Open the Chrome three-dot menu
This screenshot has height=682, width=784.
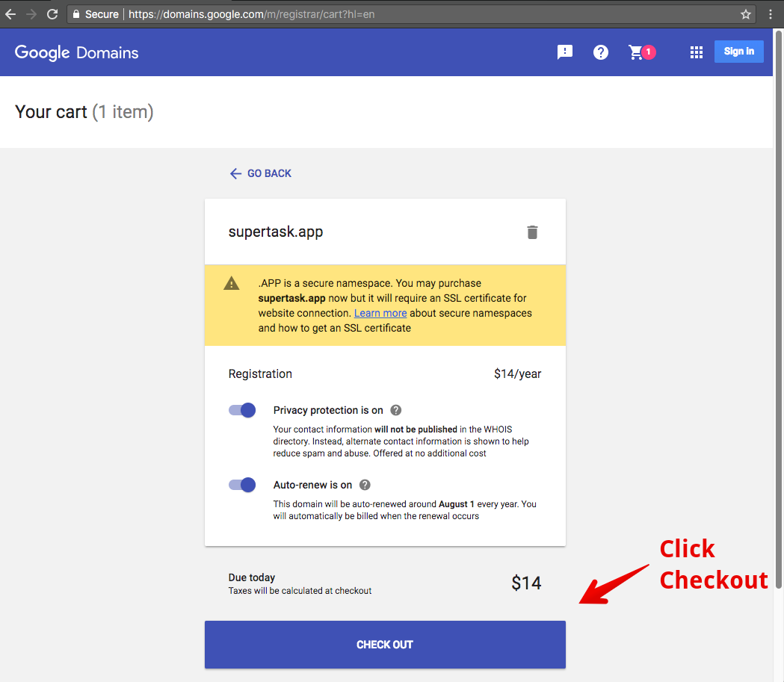click(x=770, y=14)
